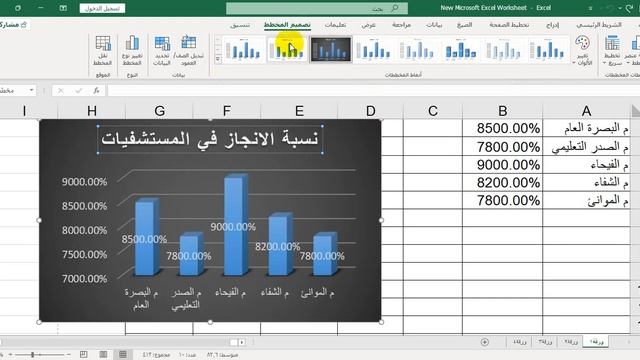Open the Review (مراجعة) tab
The width and height of the screenshot is (640, 360).
(x=401, y=25)
